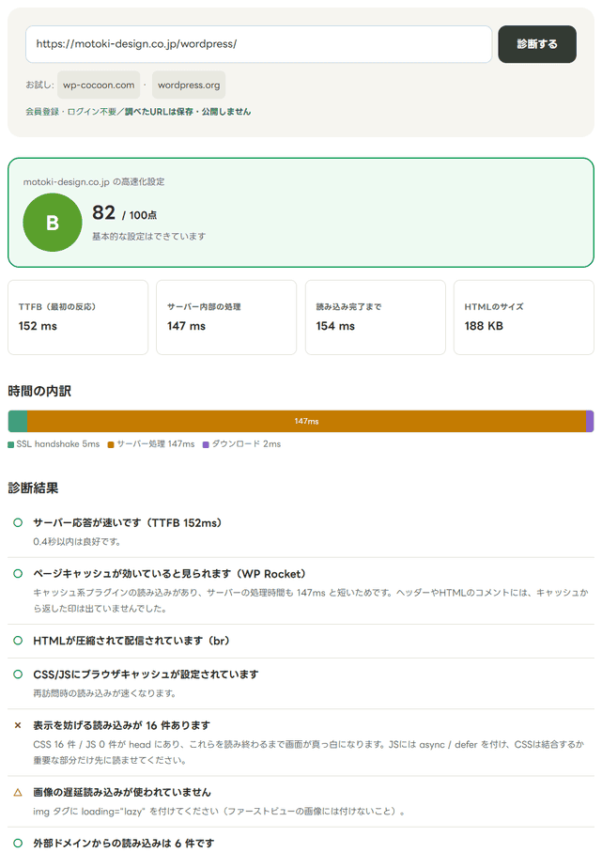Click 表示を妨げる読み込みが 16 件あります heading
Viewport: 602px width, 868px height.
(122, 725)
